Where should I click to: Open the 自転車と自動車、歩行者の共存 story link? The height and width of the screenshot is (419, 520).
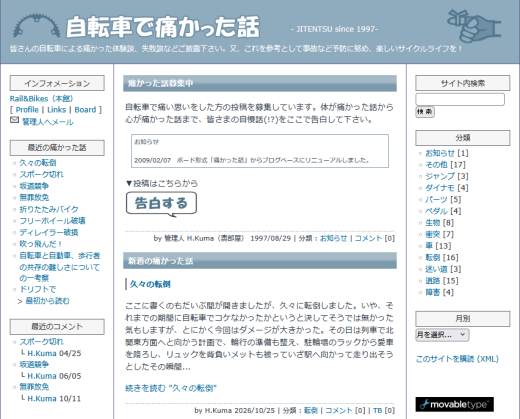(60, 267)
